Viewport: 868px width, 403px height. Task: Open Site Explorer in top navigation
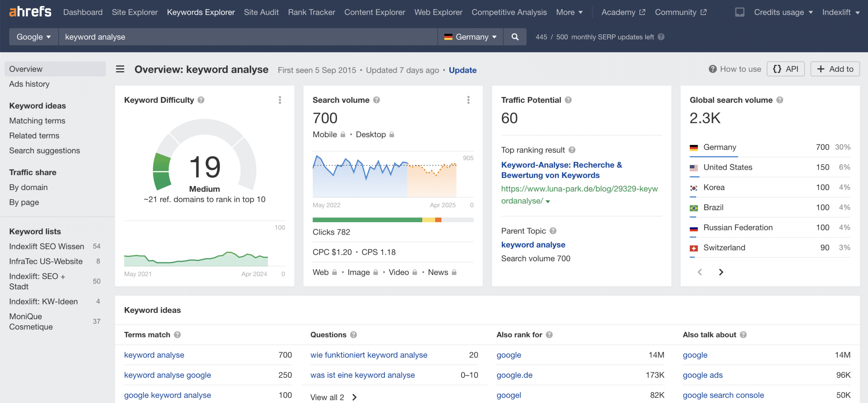(135, 12)
